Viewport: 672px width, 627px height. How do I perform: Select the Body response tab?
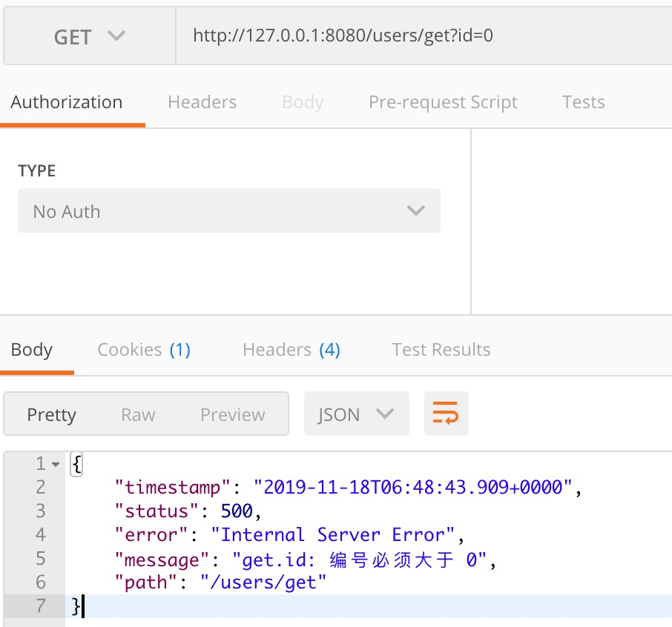click(31, 348)
